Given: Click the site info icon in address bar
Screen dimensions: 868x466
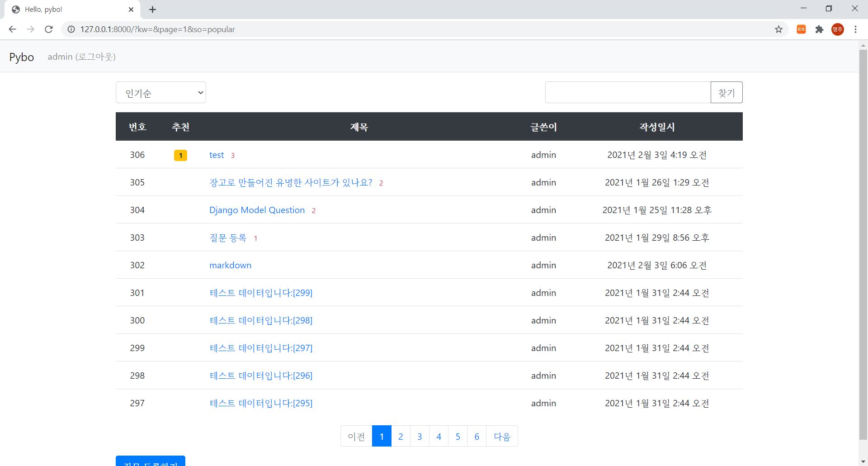Looking at the screenshot, I should [71, 29].
